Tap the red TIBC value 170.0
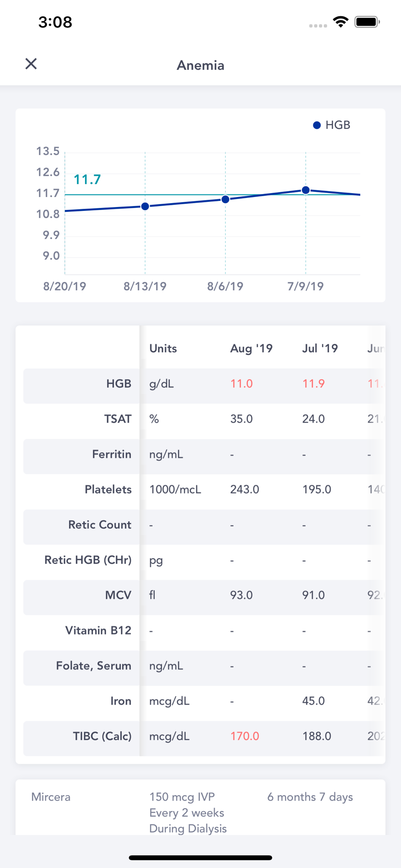Screen dimensions: 401x868 [245, 736]
